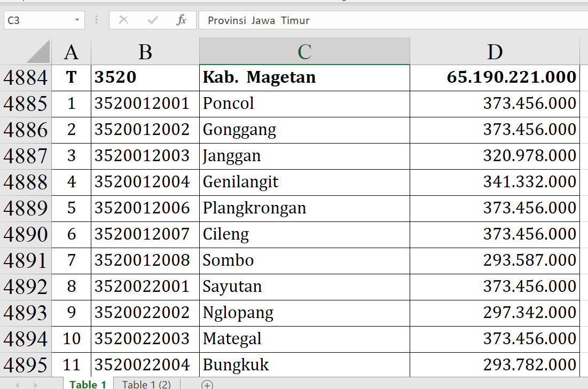Viewport: 588px width, 389px height.
Task: Open the Name Box dropdown arrow
Action: point(77,20)
